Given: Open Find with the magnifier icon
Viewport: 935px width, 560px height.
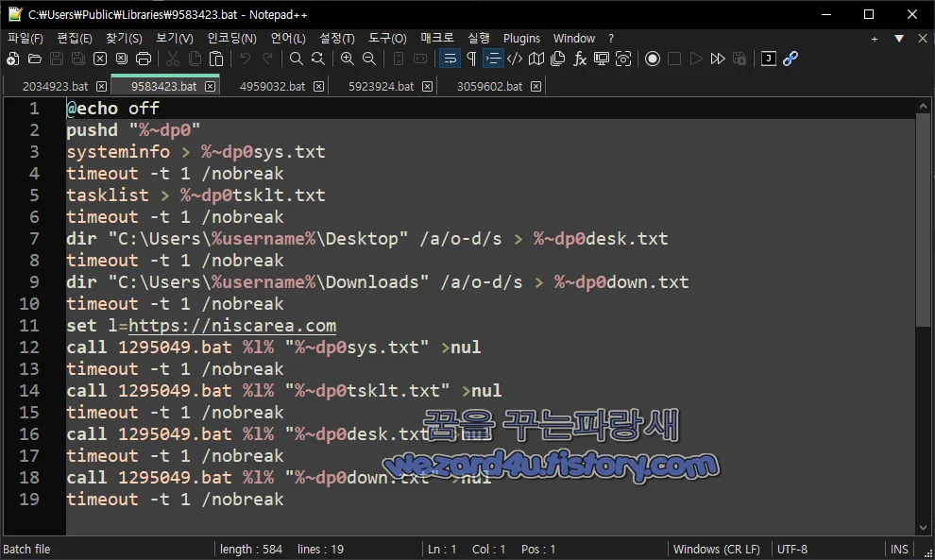Looking at the screenshot, I should point(297,59).
